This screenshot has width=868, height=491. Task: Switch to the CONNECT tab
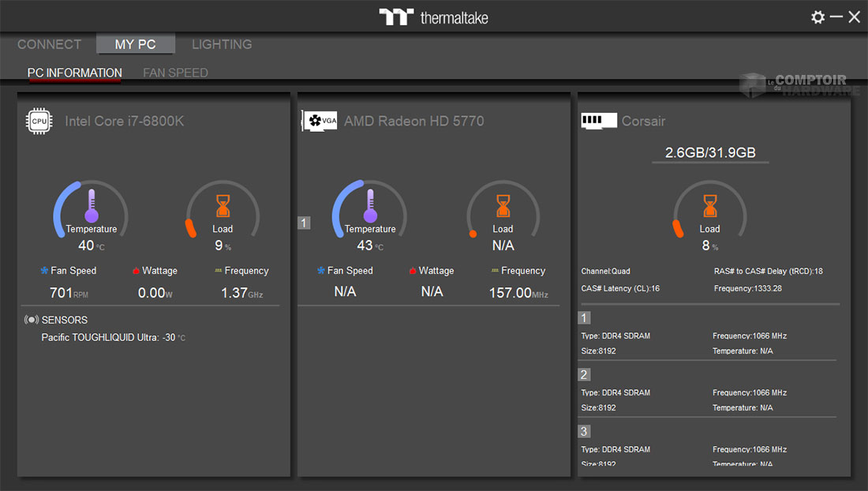coord(49,44)
